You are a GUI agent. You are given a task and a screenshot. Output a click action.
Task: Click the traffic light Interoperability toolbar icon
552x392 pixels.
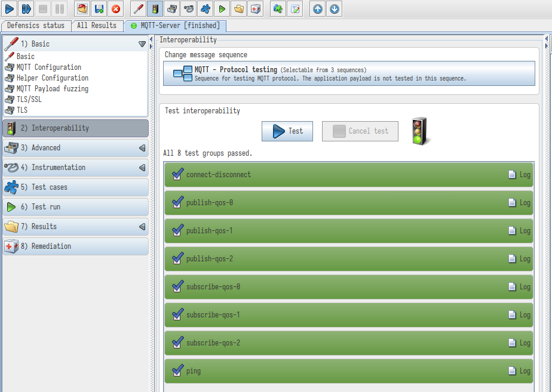tap(155, 8)
